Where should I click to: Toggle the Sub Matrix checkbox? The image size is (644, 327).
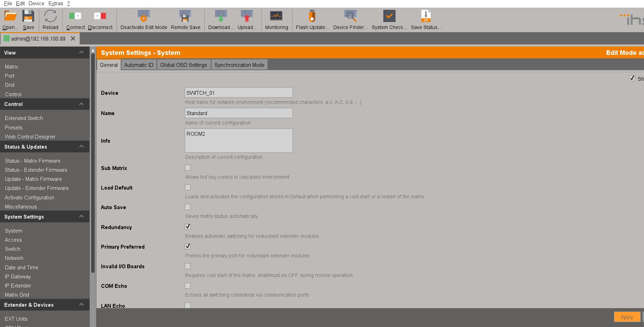pyautogui.click(x=188, y=168)
